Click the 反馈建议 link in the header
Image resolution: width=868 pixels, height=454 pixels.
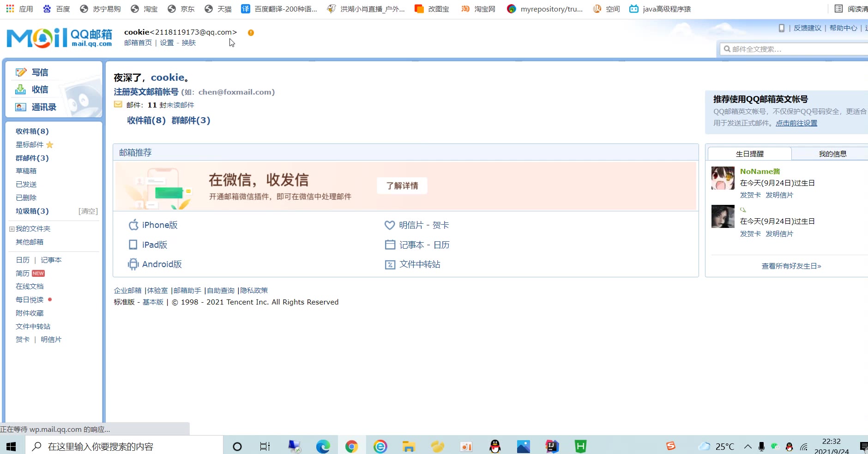click(808, 28)
